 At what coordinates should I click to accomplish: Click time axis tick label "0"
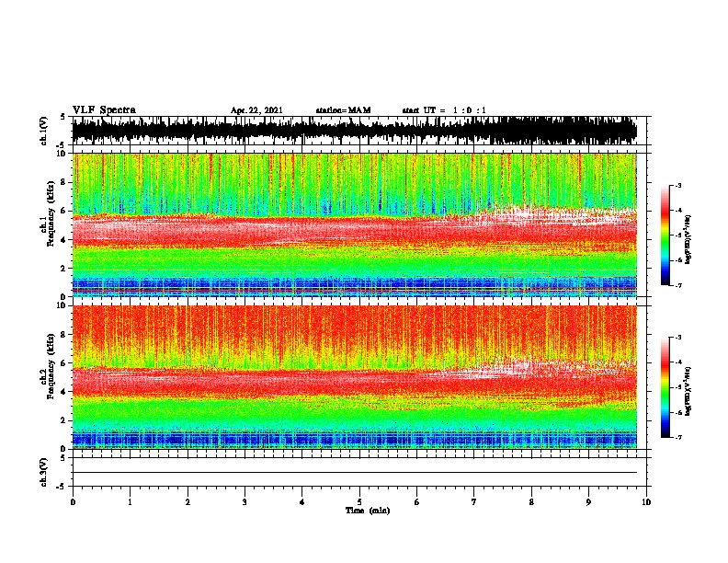pos(73,501)
